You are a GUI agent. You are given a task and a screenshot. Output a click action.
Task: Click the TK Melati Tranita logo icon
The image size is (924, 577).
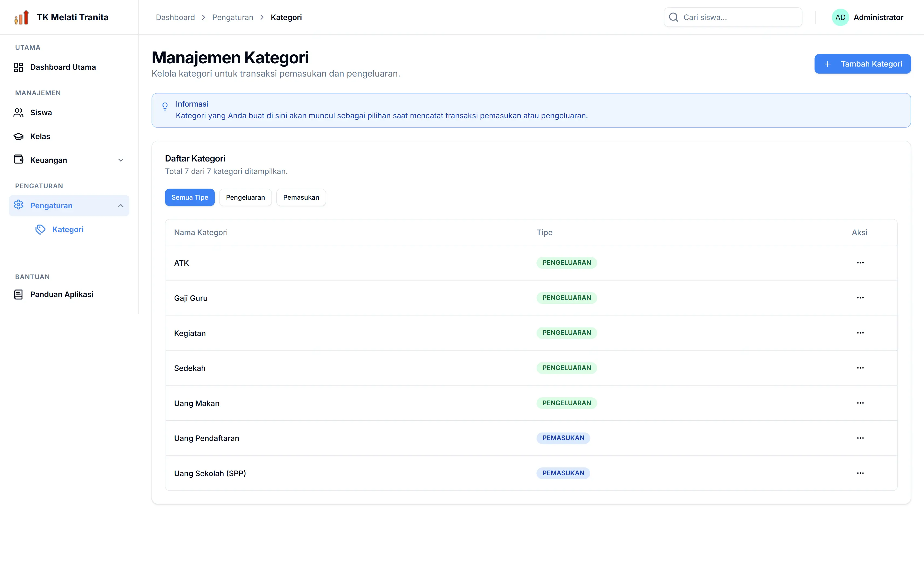click(22, 17)
